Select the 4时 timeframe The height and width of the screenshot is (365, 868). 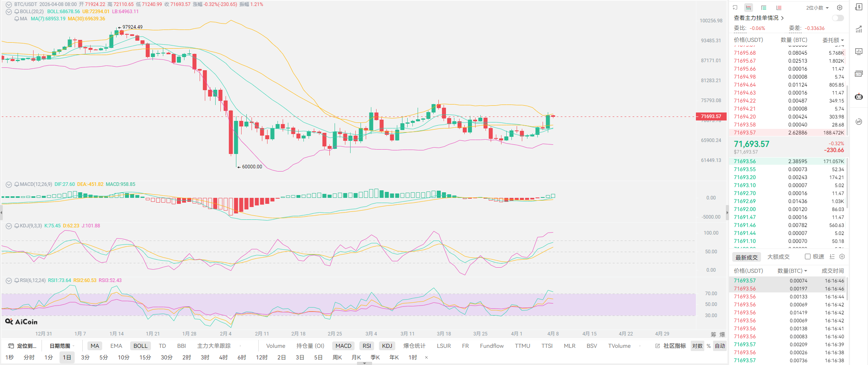click(x=223, y=357)
